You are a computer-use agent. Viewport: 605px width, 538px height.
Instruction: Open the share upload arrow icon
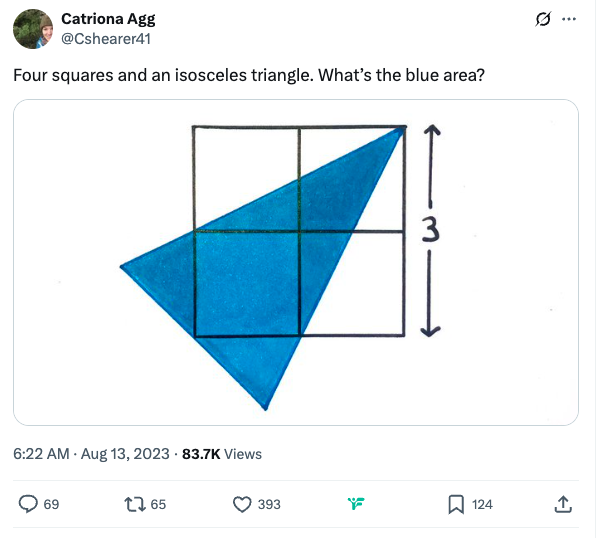[563, 504]
